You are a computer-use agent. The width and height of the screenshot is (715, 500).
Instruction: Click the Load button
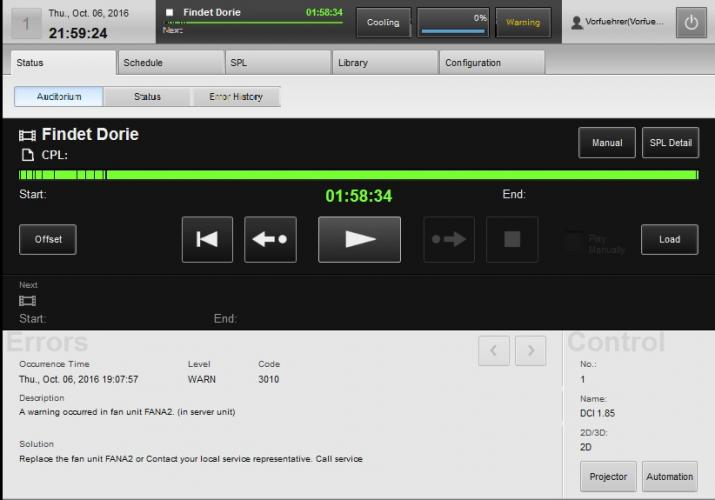click(x=669, y=239)
